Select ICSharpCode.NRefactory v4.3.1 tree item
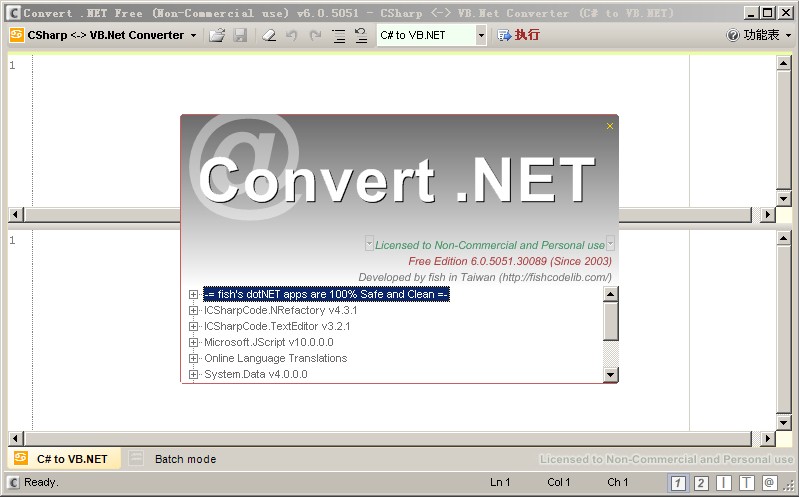 281,310
